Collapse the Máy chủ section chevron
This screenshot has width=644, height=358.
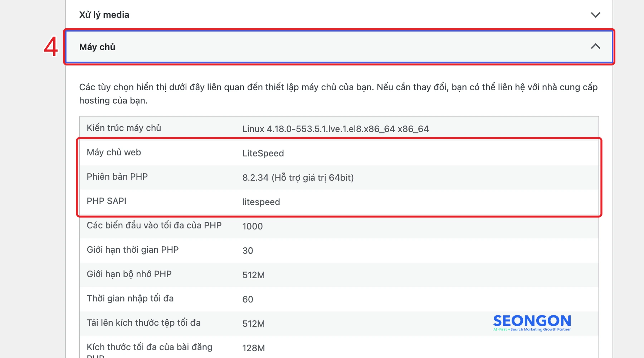tap(595, 47)
